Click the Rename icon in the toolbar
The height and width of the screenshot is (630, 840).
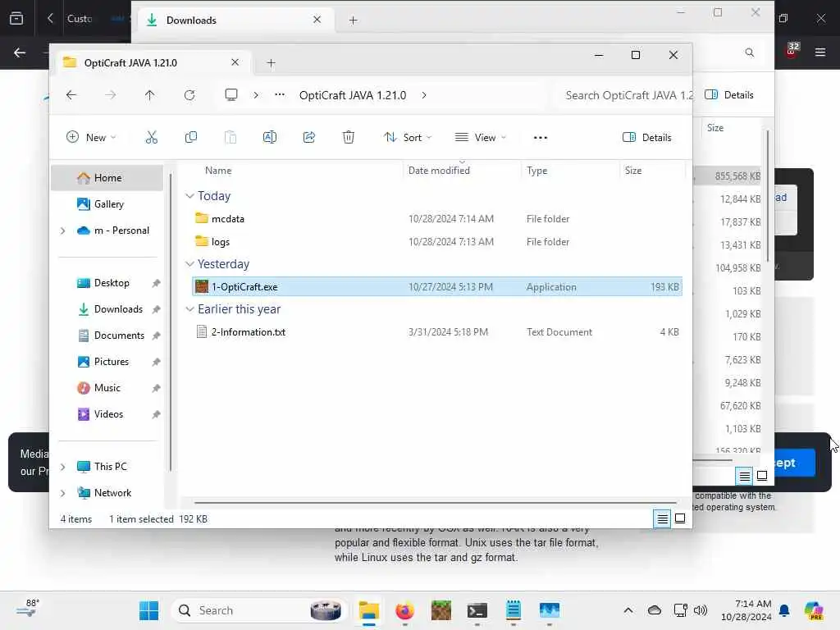coord(269,138)
